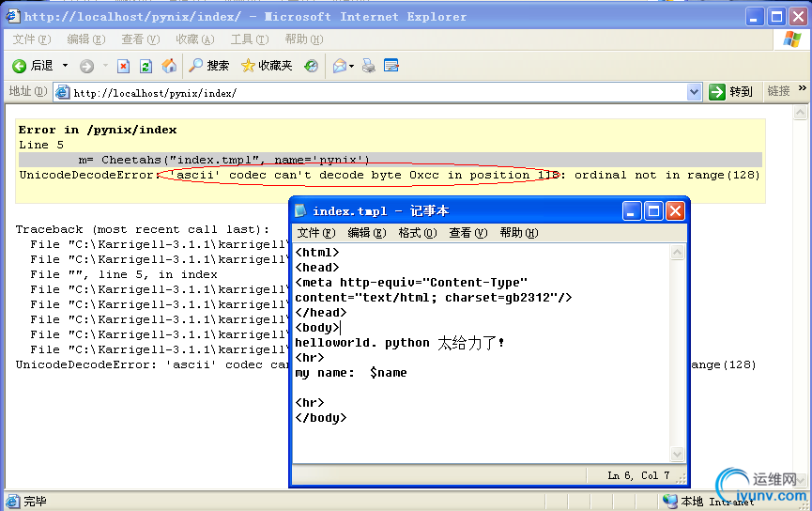This screenshot has width=812, height=511.
Task: Go back with the 后退 button
Action: pyautogui.click(x=32, y=66)
